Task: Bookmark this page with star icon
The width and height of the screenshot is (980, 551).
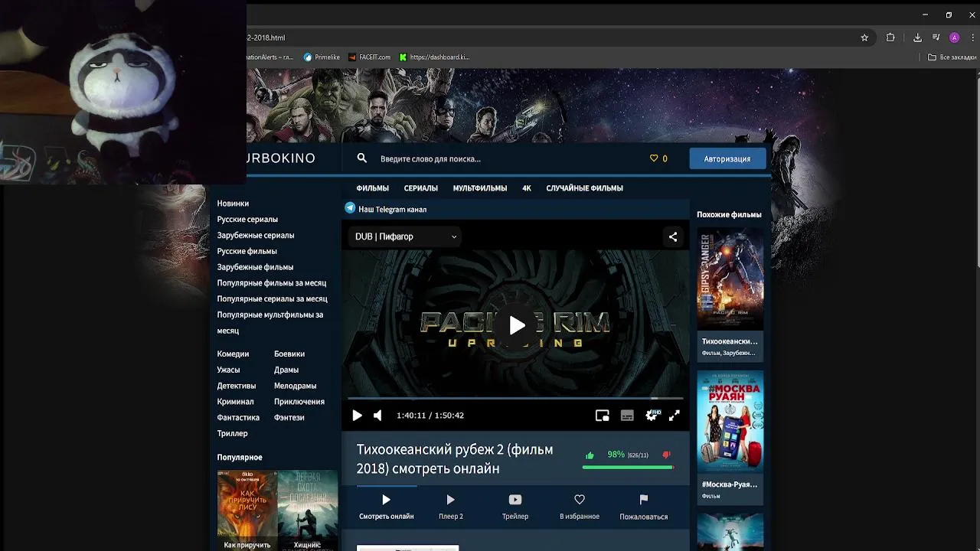Action: pos(864,37)
